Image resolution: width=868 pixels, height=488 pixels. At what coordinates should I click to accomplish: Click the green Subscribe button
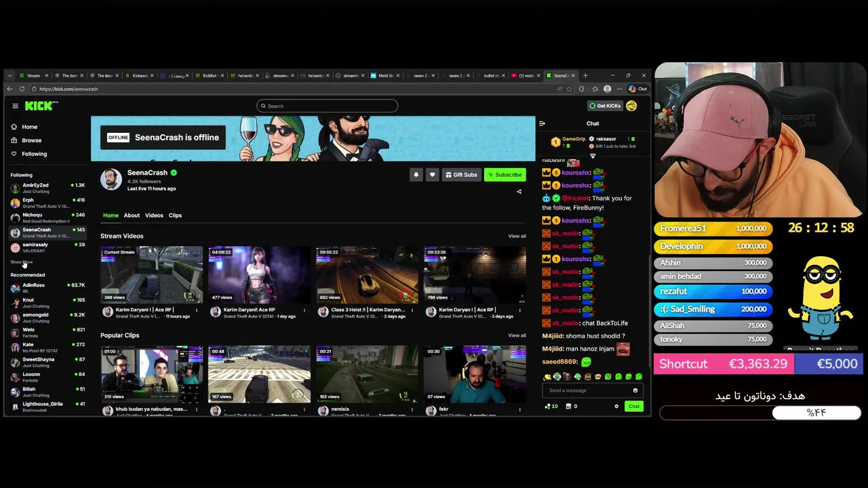coord(505,175)
